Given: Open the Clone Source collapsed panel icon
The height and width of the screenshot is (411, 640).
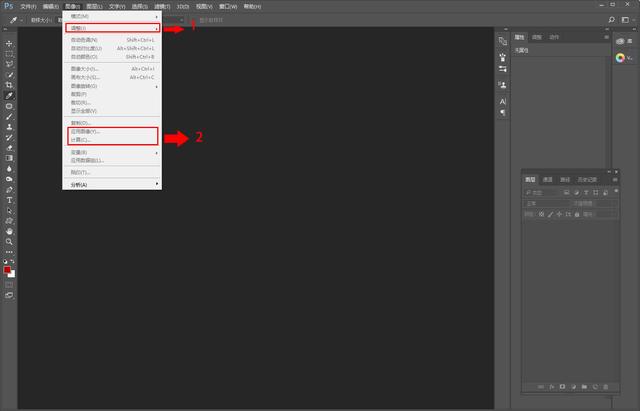Looking at the screenshot, I should (502, 85).
